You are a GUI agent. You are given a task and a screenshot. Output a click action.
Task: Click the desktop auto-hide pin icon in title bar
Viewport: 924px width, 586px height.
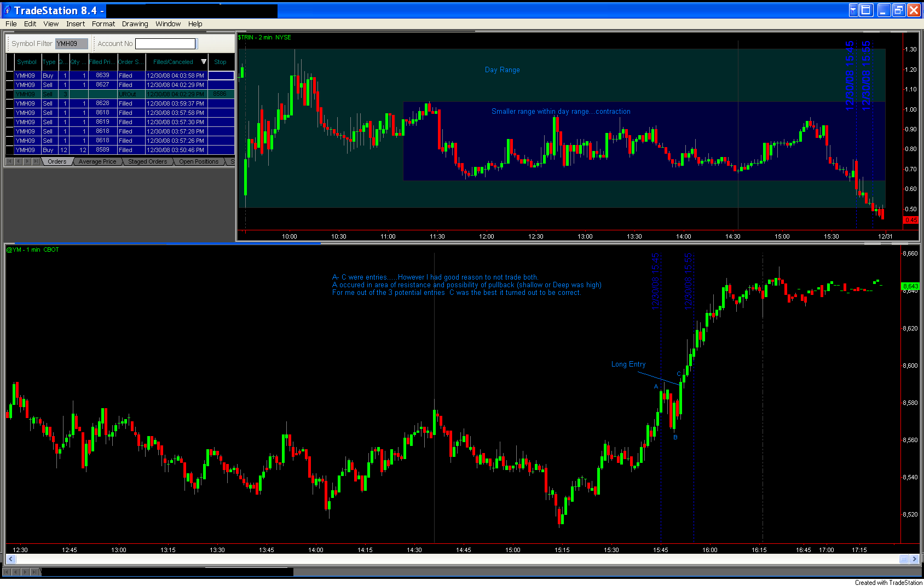coord(853,10)
